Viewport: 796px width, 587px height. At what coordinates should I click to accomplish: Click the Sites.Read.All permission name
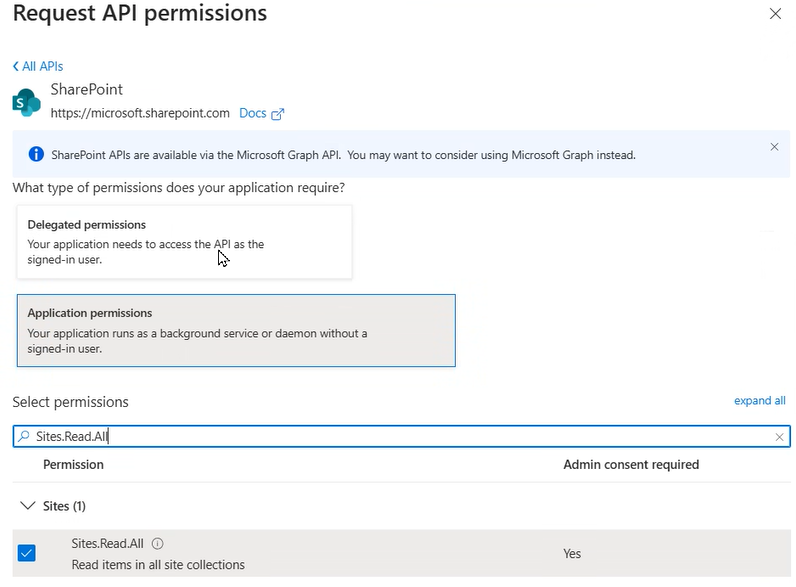(x=107, y=544)
